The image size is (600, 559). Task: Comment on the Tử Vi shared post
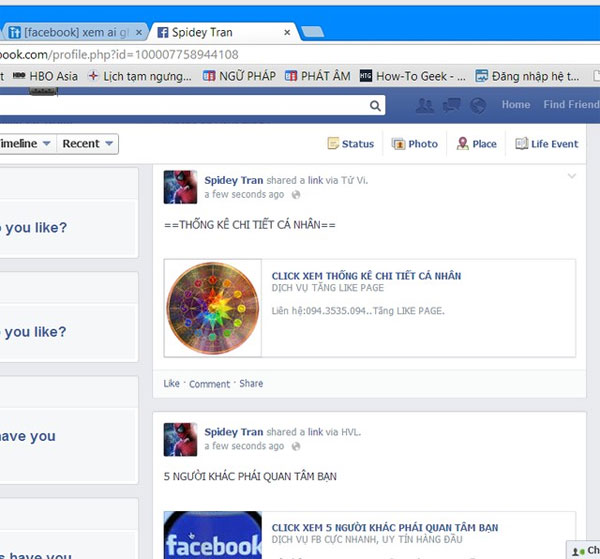[x=209, y=384]
